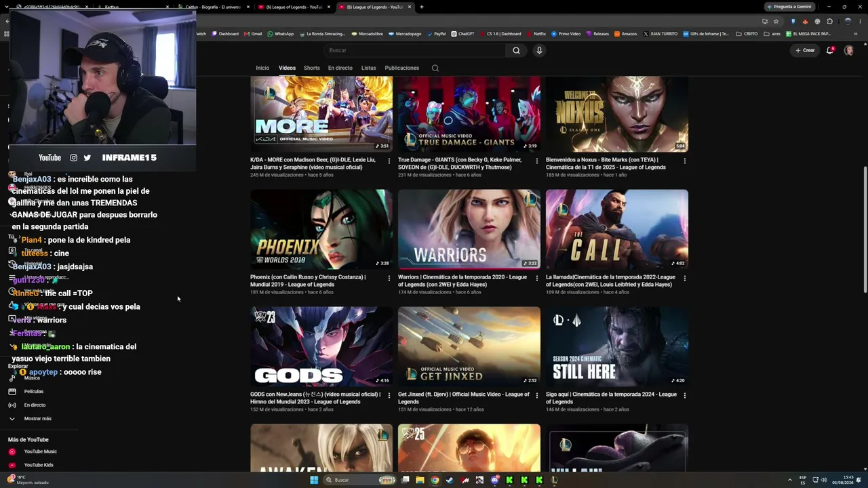Open the Publicaciones channel tab

click(x=402, y=68)
